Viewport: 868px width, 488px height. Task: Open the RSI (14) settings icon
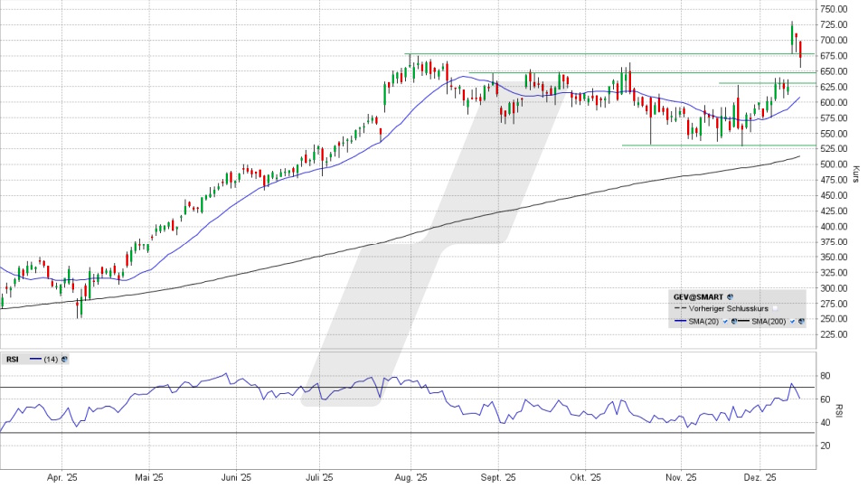[64, 359]
